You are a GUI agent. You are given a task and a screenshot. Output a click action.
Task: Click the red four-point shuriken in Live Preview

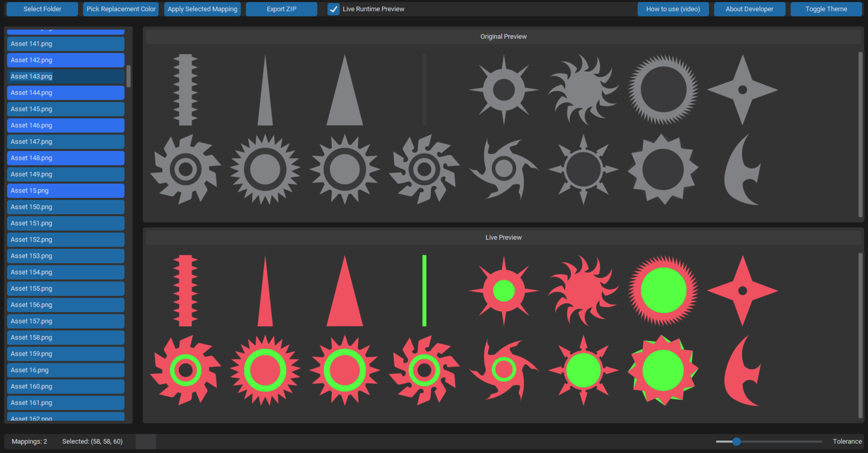click(743, 291)
